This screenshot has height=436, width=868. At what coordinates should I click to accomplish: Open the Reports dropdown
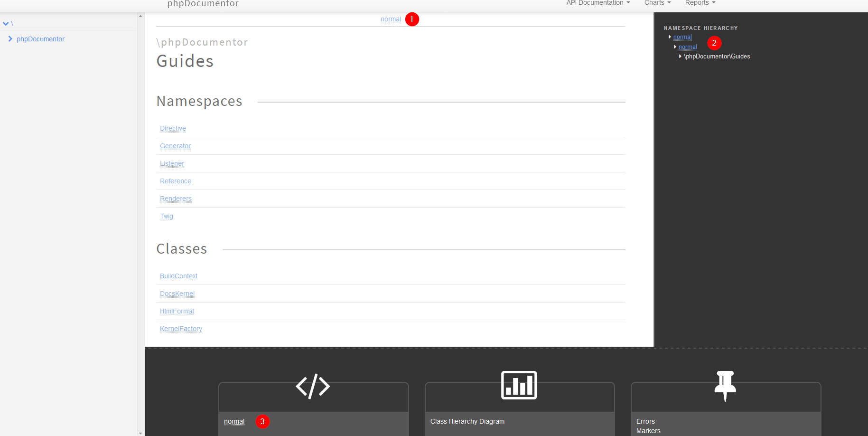tap(700, 3)
